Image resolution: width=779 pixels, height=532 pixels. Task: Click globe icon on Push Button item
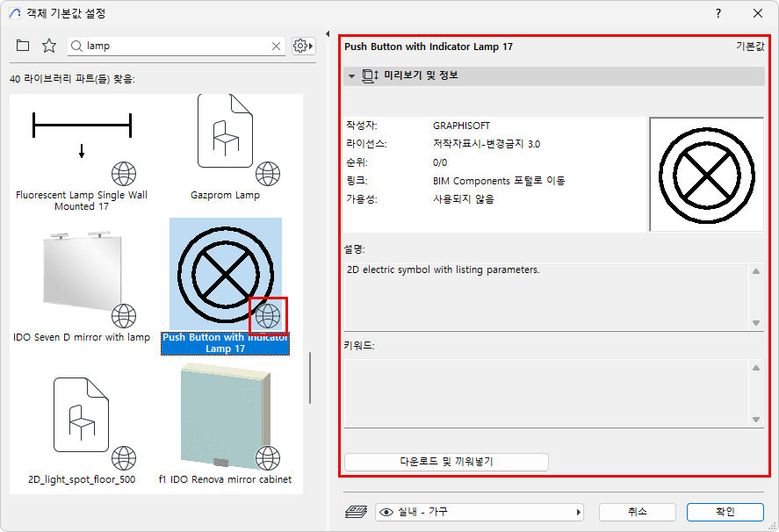(x=268, y=316)
